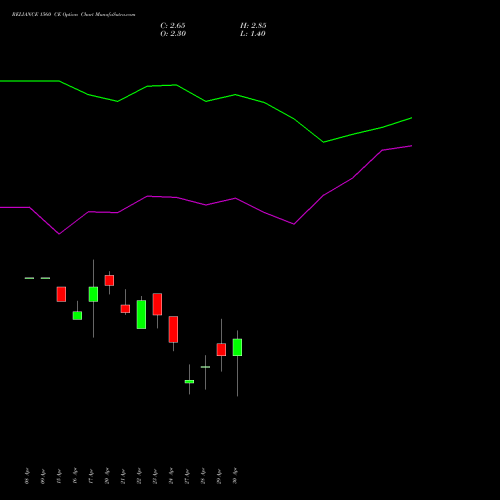Select the 22 Apr date label
The image size is (500, 500).
tap(139, 476)
